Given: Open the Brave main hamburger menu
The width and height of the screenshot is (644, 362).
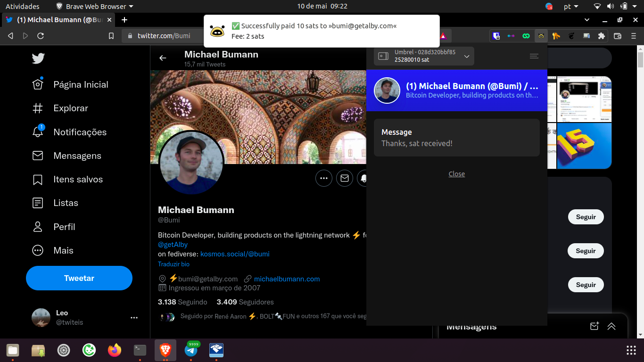Looking at the screenshot, I should tap(633, 36).
